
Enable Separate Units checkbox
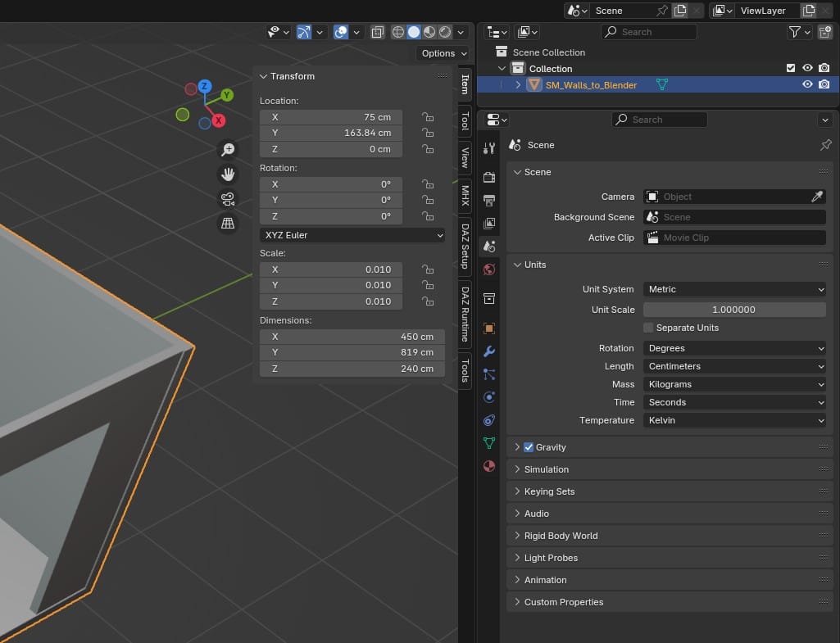pyautogui.click(x=648, y=328)
